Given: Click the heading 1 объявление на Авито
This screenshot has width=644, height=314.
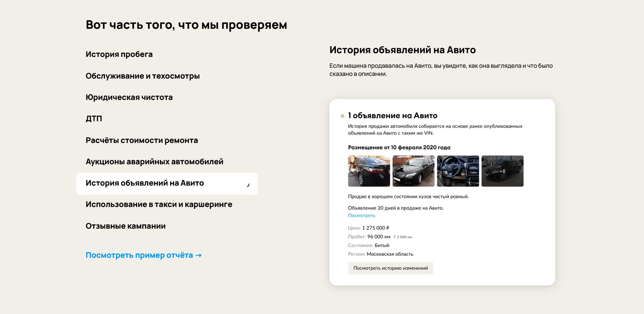Looking at the screenshot, I should click(x=393, y=116).
